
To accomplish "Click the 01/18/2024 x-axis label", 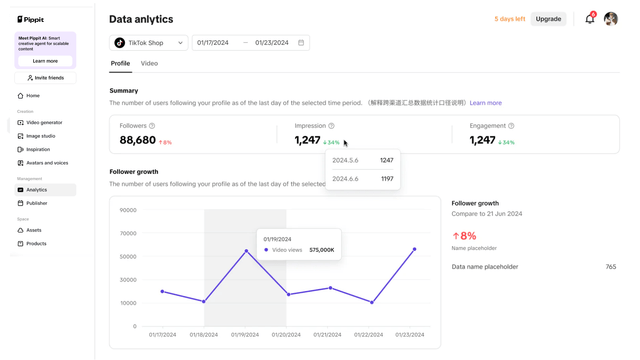I will click(x=204, y=335).
